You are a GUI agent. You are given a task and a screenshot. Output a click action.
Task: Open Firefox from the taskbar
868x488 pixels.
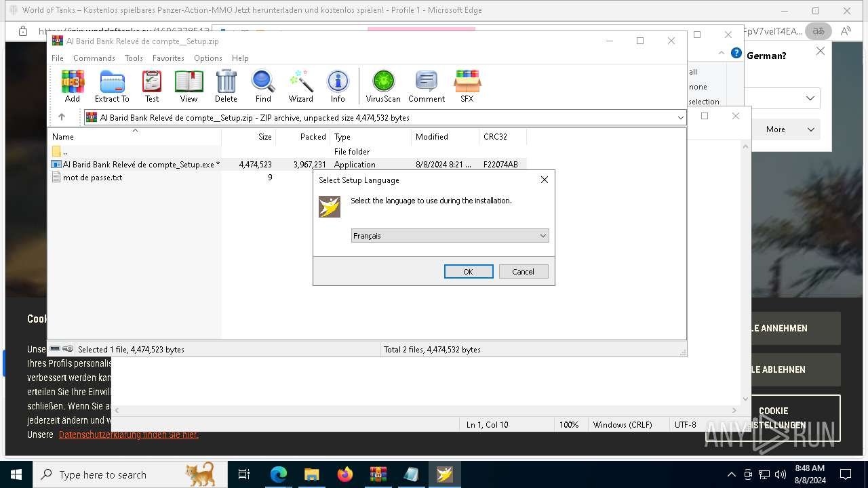coord(345,474)
